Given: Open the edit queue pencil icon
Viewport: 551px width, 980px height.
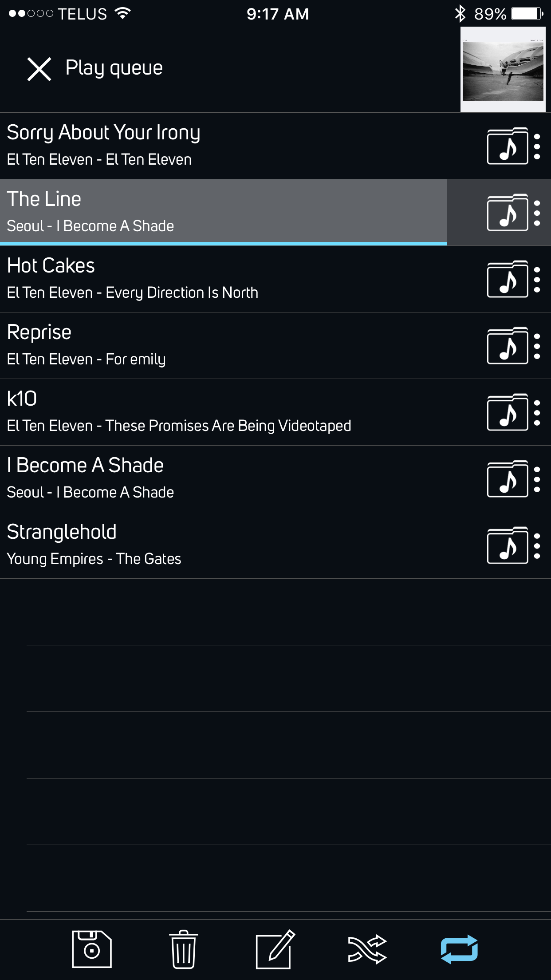Looking at the screenshot, I should click(275, 949).
